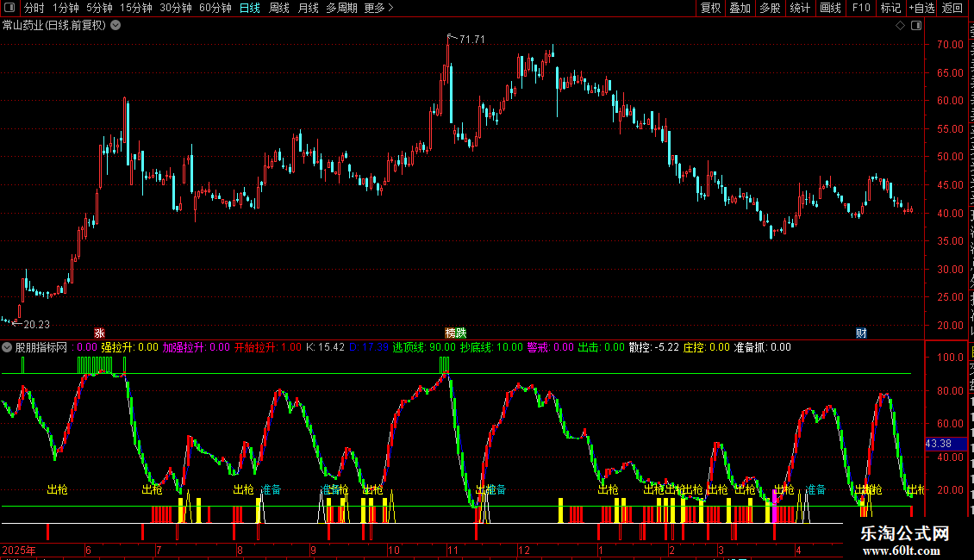Click the diamond icon on main chart
The image size is (974, 560).
tap(900, 26)
